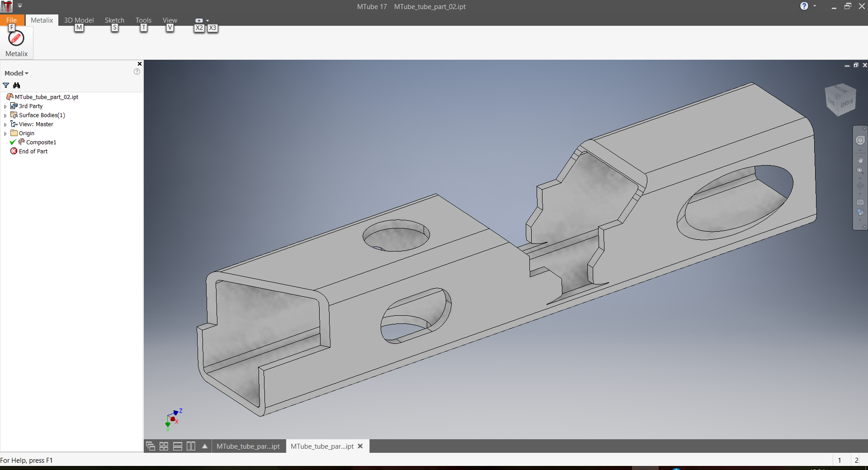Click the 'For Help, press F1' status text
The height and width of the screenshot is (470, 868).
point(26,460)
